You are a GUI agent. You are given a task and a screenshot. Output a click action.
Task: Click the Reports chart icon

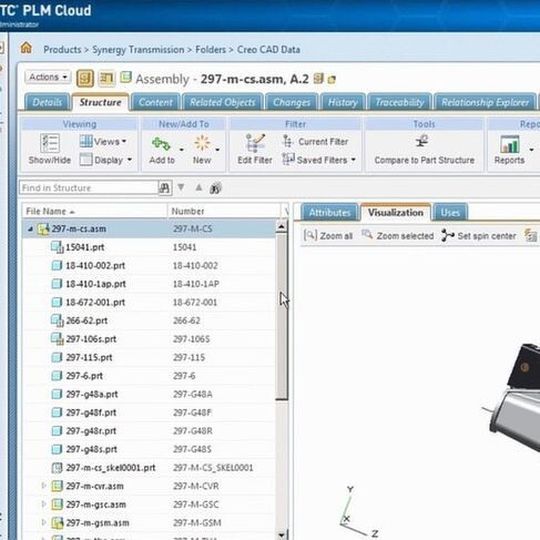[x=510, y=144]
